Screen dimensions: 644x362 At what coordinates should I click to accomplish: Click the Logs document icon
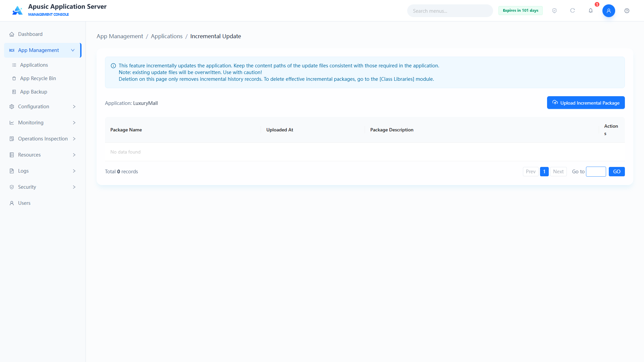(12, 171)
